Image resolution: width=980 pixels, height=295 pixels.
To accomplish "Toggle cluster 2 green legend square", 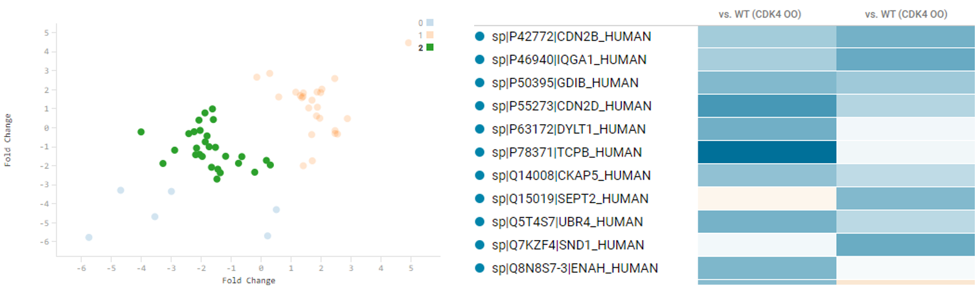I will [x=430, y=47].
